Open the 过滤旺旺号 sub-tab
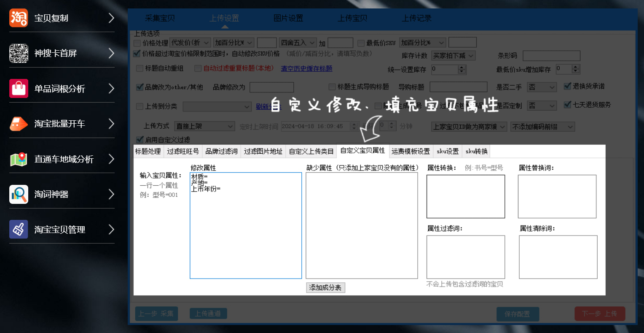The image size is (644, 333). (x=183, y=151)
